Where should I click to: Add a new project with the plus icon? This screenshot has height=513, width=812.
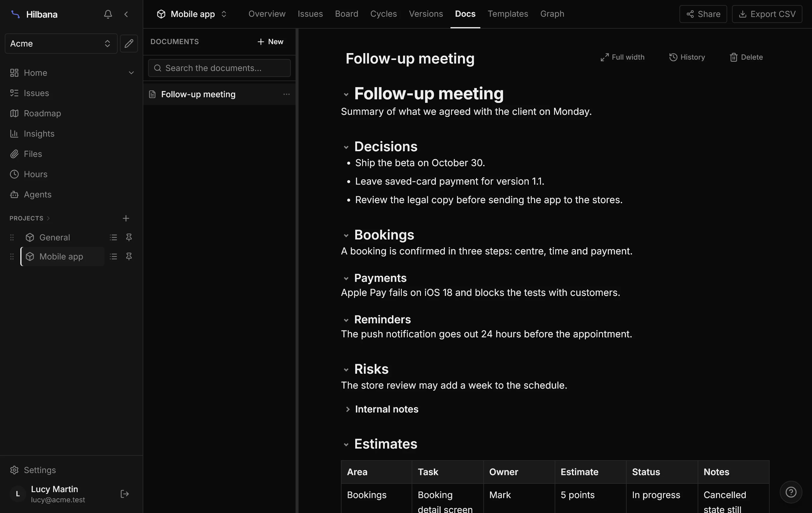click(126, 218)
